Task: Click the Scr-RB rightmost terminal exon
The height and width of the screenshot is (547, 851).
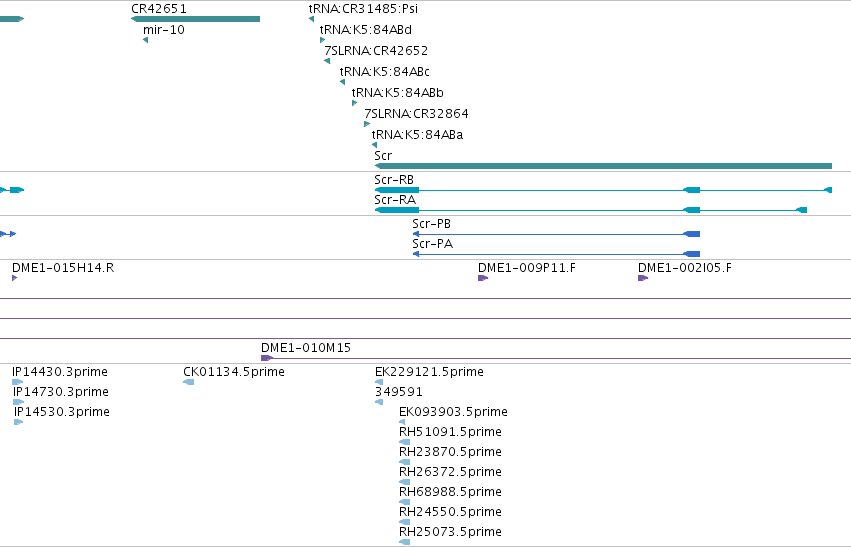Action: click(x=828, y=190)
